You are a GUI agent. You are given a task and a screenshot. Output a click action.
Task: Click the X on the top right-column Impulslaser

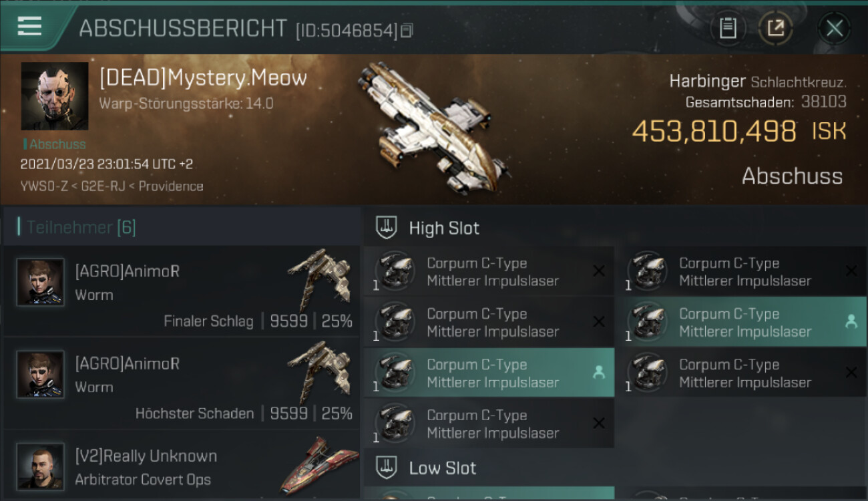(x=851, y=271)
